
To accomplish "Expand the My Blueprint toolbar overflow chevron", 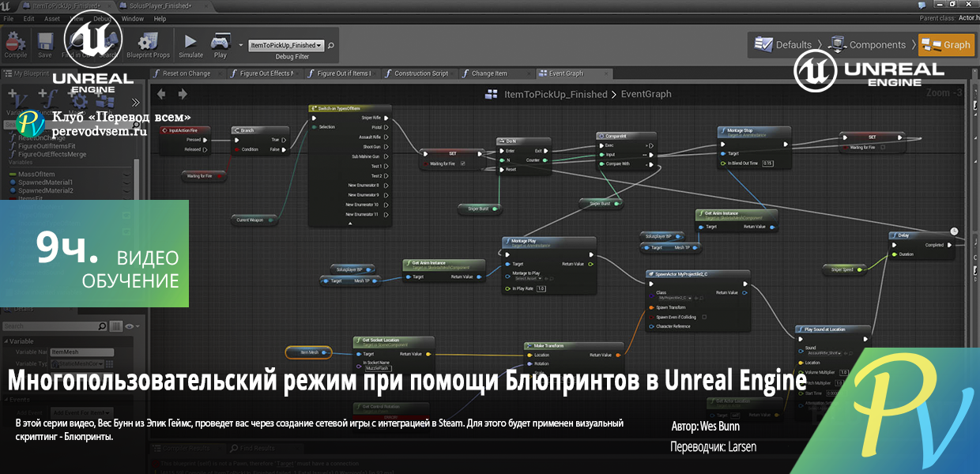I will [135, 102].
